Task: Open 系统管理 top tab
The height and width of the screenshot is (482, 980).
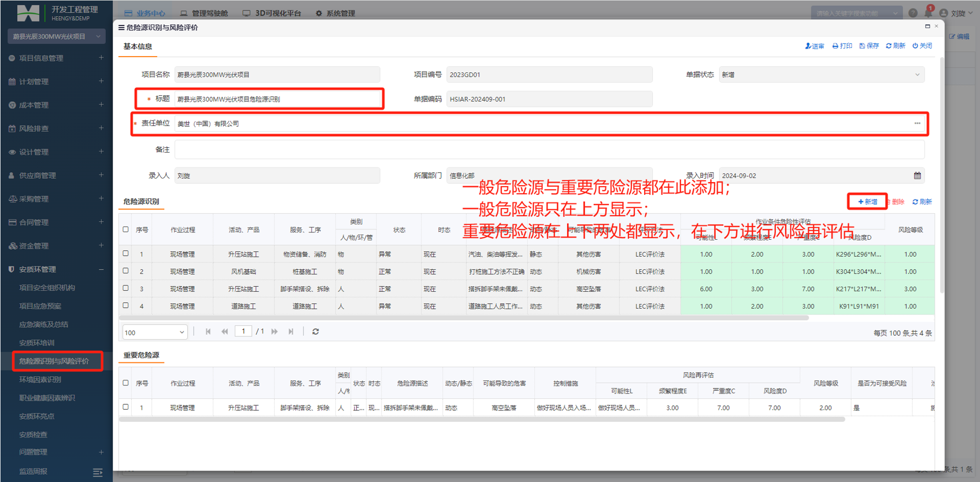Action: (x=335, y=13)
